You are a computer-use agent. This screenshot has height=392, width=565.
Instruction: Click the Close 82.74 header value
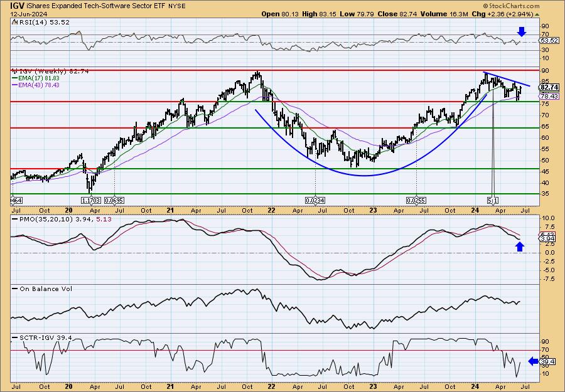397,14
